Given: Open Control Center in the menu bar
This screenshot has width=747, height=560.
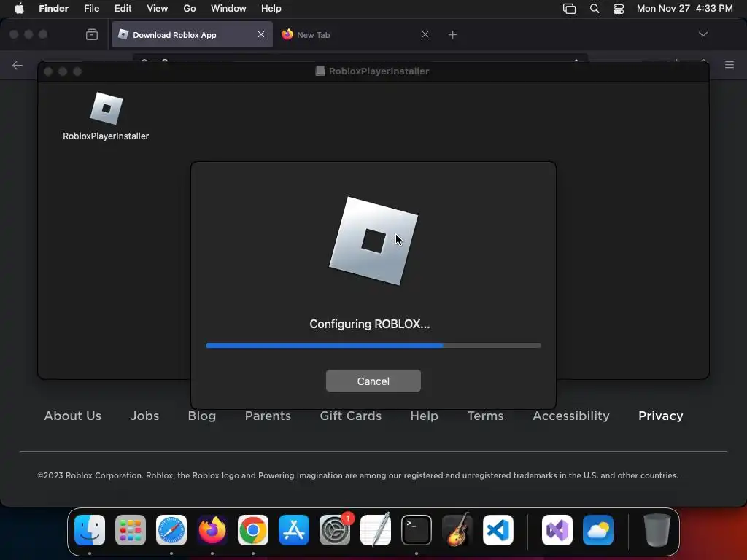Looking at the screenshot, I should pyautogui.click(x=619, y=9).
